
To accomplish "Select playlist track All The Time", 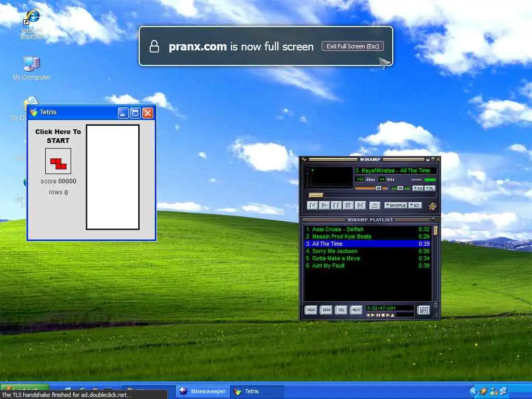I will pos(368,244).
